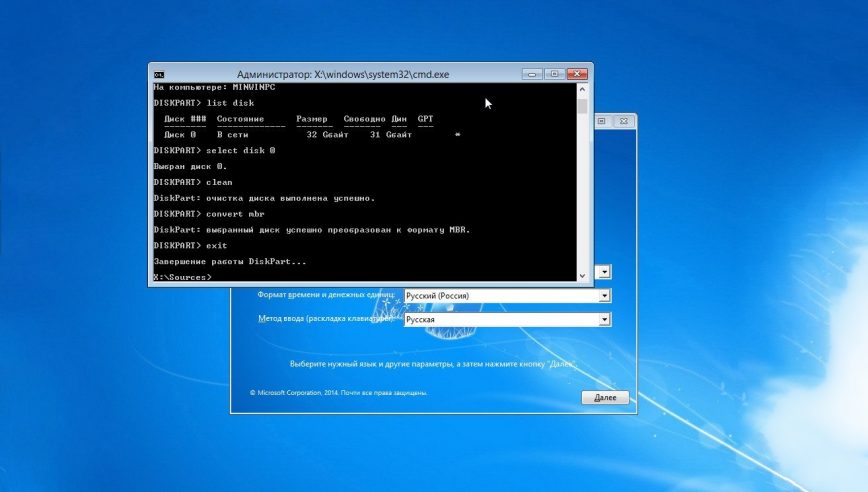Grab the console vertical scrollbar thumb
Viewport: 868px width, 492px height.
tap(582, 107)
